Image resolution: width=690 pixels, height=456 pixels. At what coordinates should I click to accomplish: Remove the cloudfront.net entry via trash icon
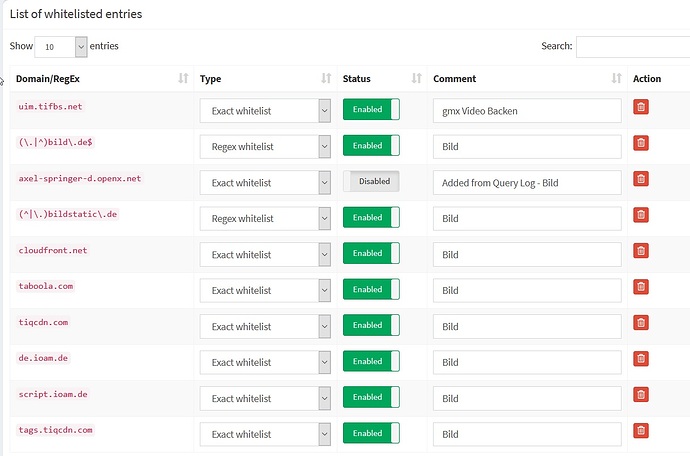641,251
